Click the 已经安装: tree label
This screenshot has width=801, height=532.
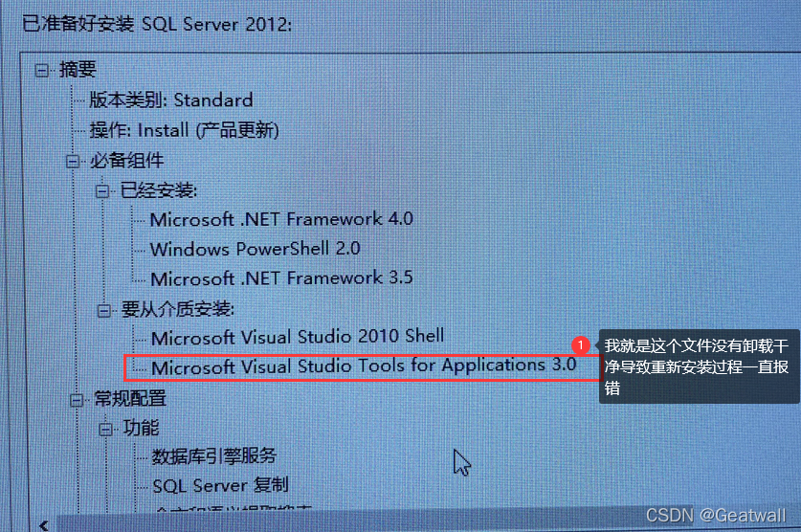(158, 190)
